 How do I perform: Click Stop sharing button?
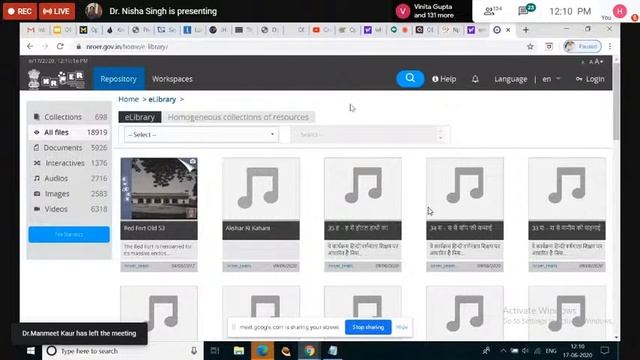(x=368, y=327)
